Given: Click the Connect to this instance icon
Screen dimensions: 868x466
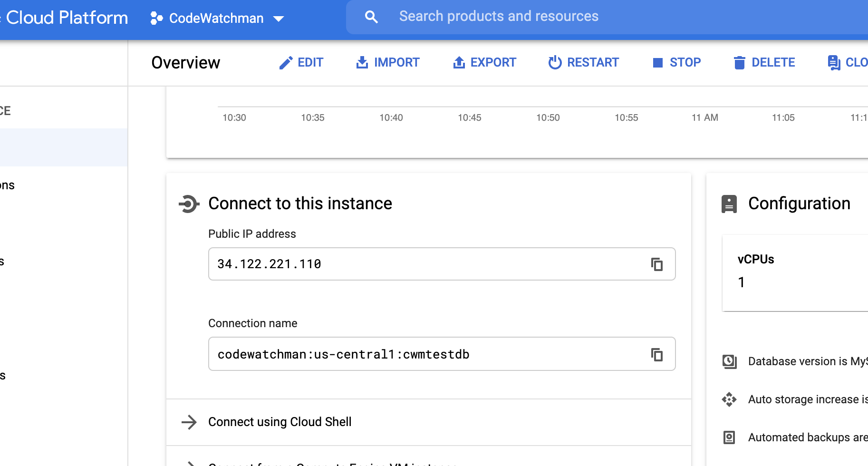Looking at the screenshot, I should pos(189,204).
